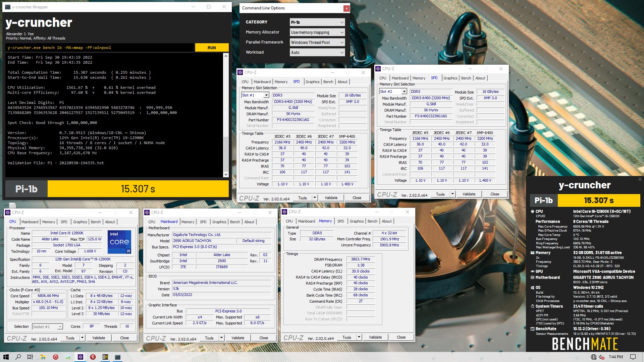Viewport: 644px width, 362px height.
Task: Open the notification center icon
Action: coord(633,357)
